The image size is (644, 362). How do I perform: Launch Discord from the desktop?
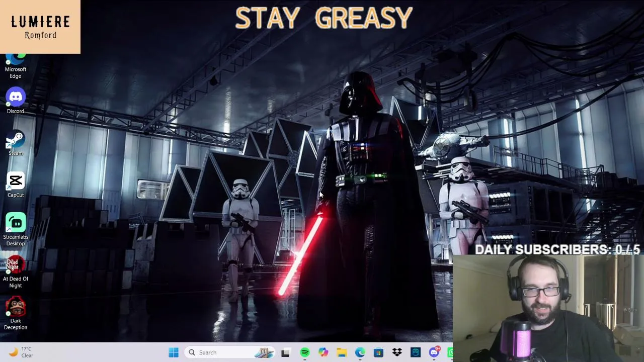click(16, 101)
